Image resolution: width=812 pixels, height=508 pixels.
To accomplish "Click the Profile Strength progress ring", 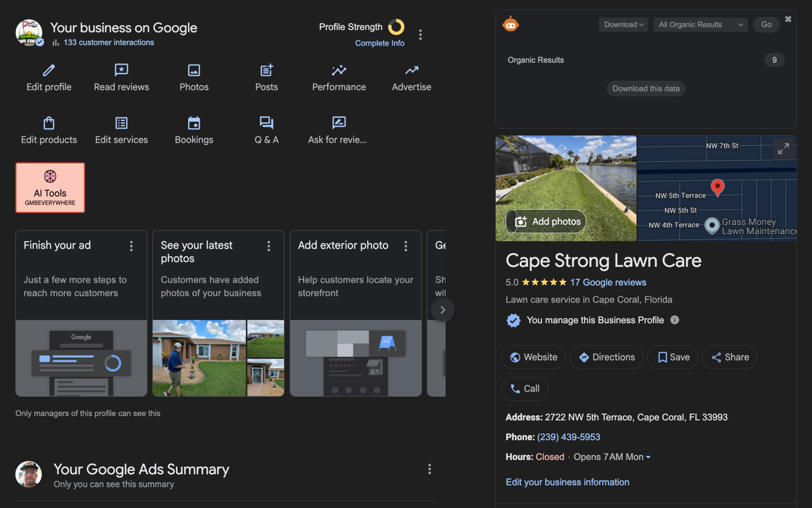I will pyautogui.click(x=396, y=27).
